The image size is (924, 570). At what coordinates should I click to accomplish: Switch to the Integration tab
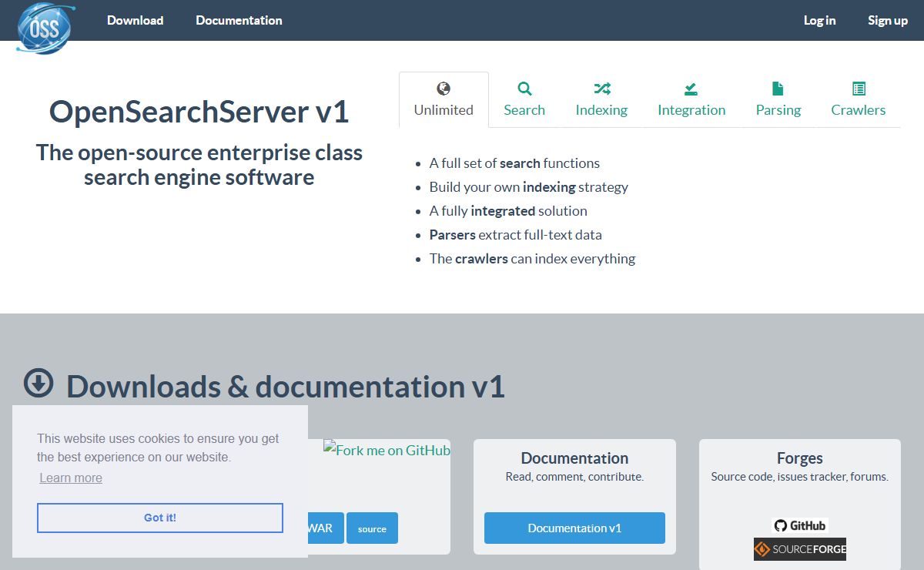pos(691,100)
